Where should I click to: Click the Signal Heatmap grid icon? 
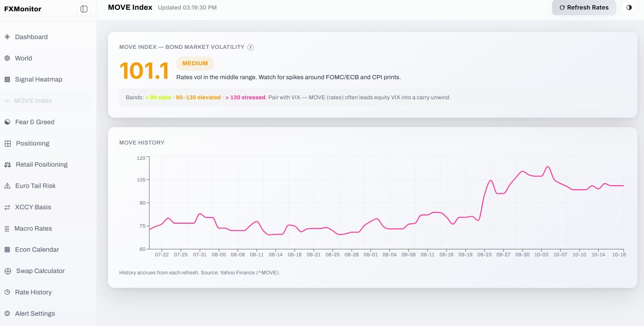(x=7, y=80)
